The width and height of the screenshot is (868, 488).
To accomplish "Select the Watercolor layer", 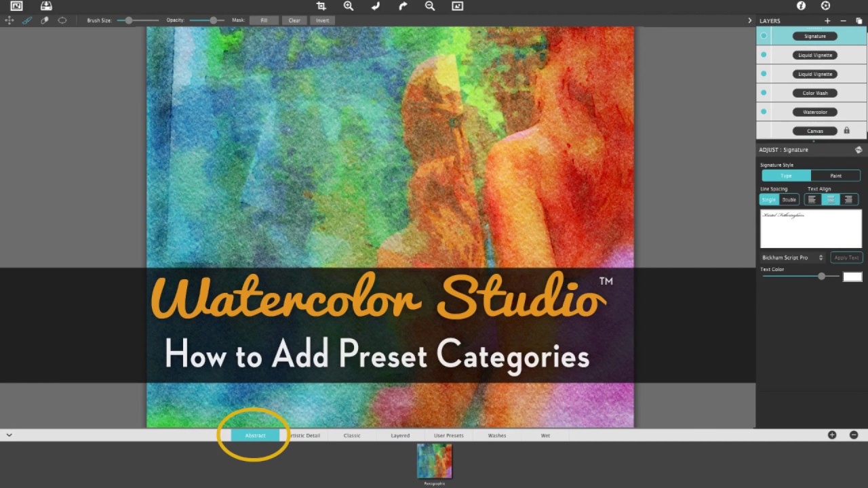I will tap(814, 112).
